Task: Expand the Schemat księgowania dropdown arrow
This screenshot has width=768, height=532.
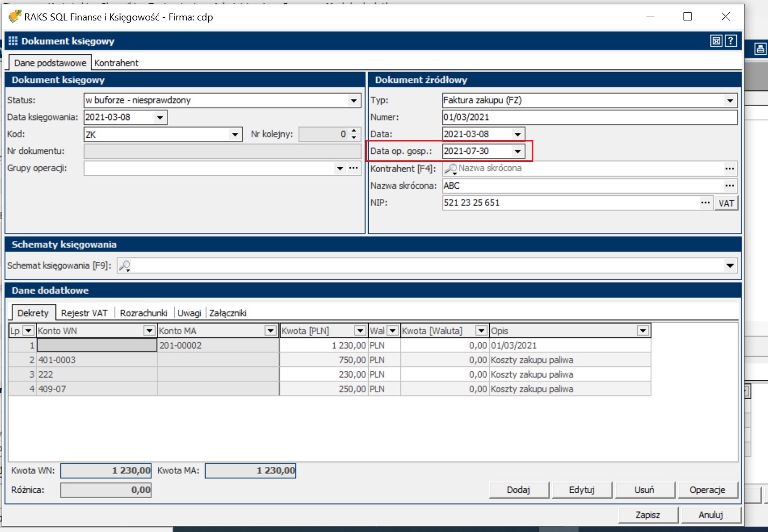Action: pyautogui.click(x=730, y=266)
